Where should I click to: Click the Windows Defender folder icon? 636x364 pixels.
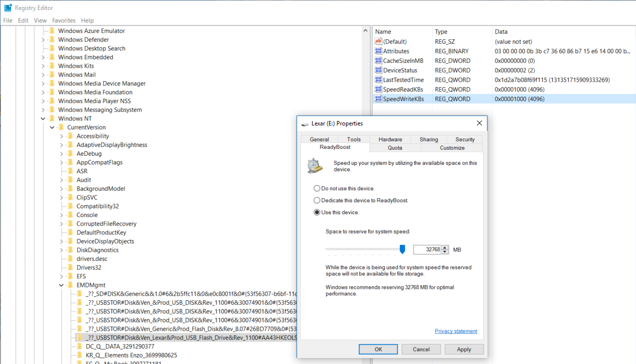coord(51,40)
